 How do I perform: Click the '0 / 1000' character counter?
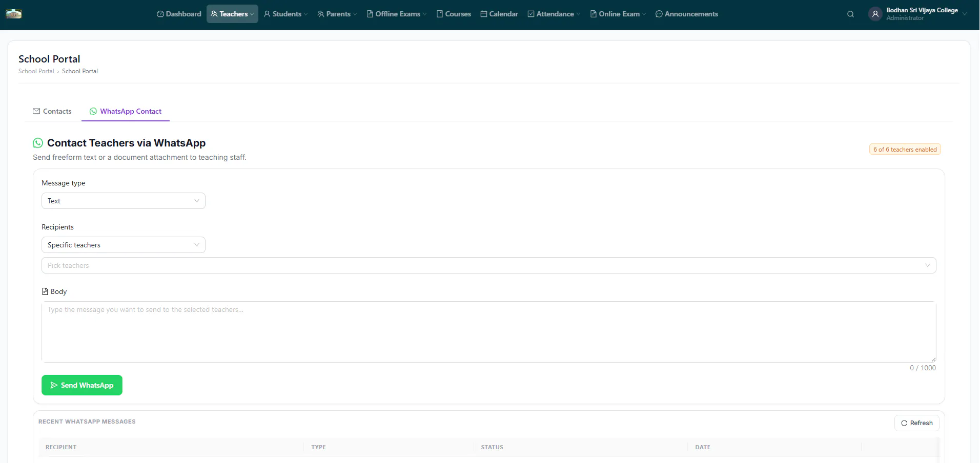click(x=923, y=368)
